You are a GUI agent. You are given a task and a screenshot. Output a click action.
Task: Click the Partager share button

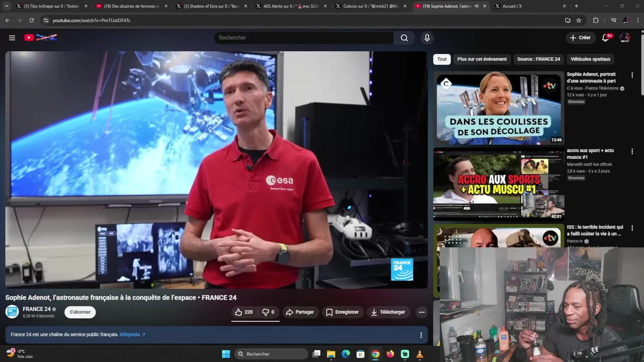300,312
